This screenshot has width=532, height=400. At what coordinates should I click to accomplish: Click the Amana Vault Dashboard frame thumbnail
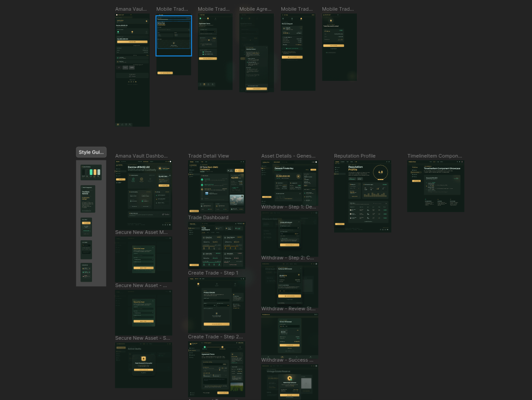[x=143, y=195]
